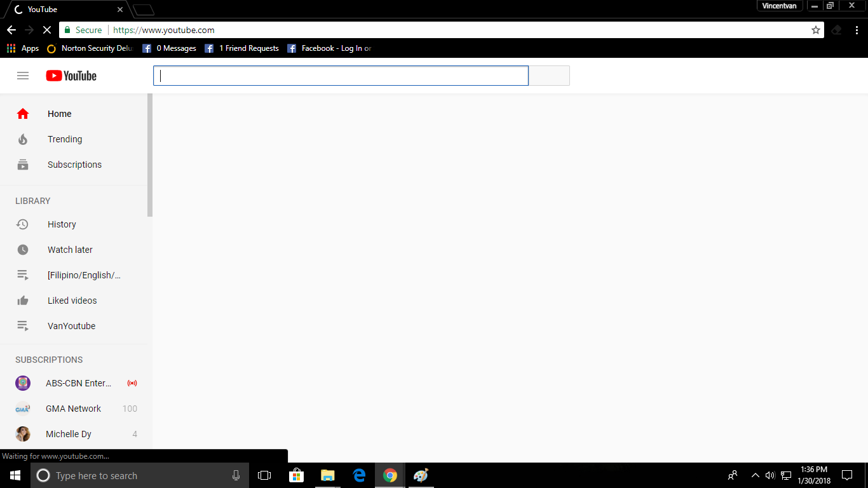Go back to the previous page
Screen dimensions: 868x488
pyautogui.click(x=11, y=30)
